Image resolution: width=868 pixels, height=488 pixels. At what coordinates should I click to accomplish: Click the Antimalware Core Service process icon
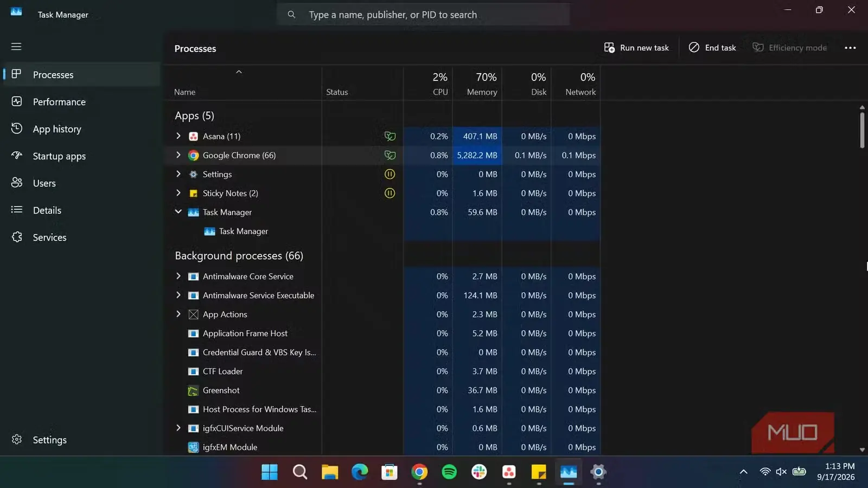tap(193, 277)
